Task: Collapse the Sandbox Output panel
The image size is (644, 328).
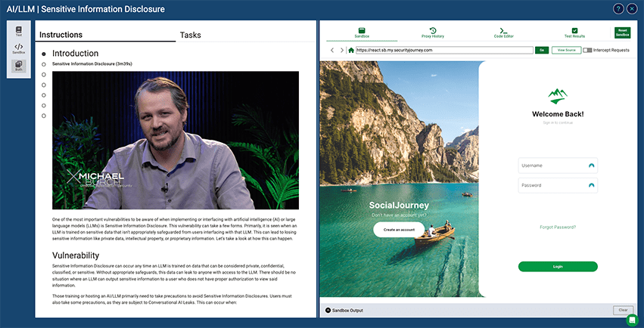Action: point(328,311)
